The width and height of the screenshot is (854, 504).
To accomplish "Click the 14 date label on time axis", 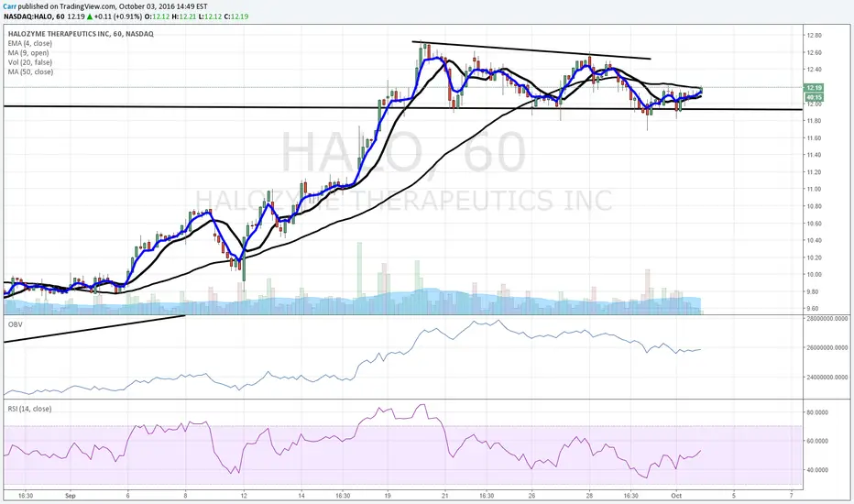I will coord(301,496).
